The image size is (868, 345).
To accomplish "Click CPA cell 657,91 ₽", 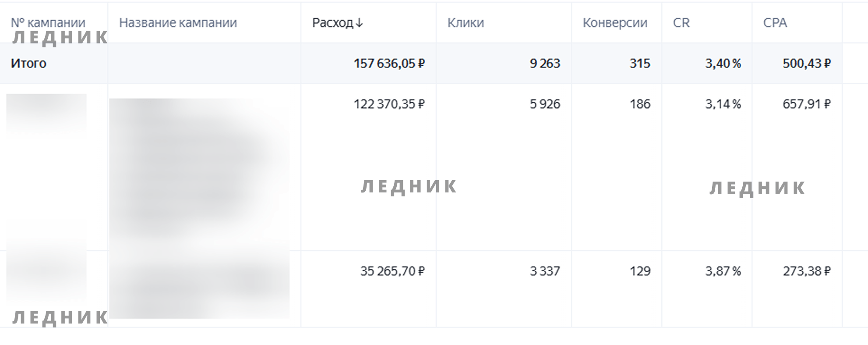I will click(x=807, y=104).
